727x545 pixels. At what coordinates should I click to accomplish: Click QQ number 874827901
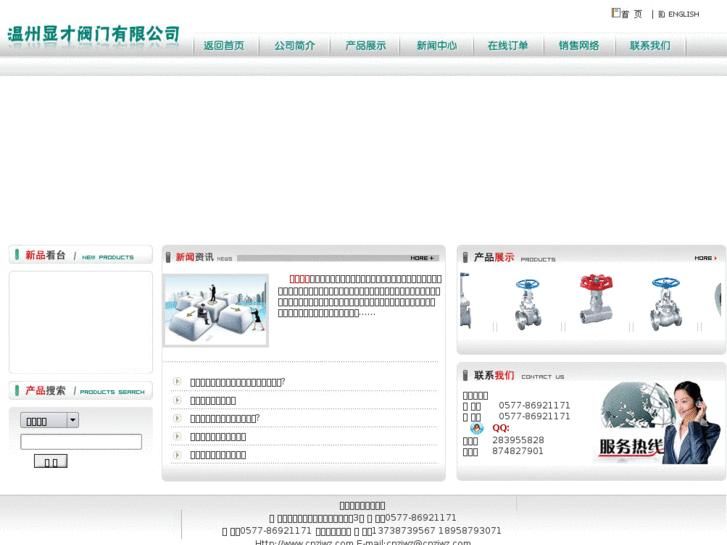[x=517, y=451]
